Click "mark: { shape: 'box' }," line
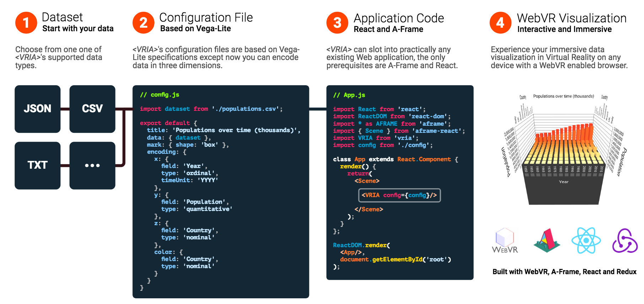The image size is (644, 304). [188, 145]
